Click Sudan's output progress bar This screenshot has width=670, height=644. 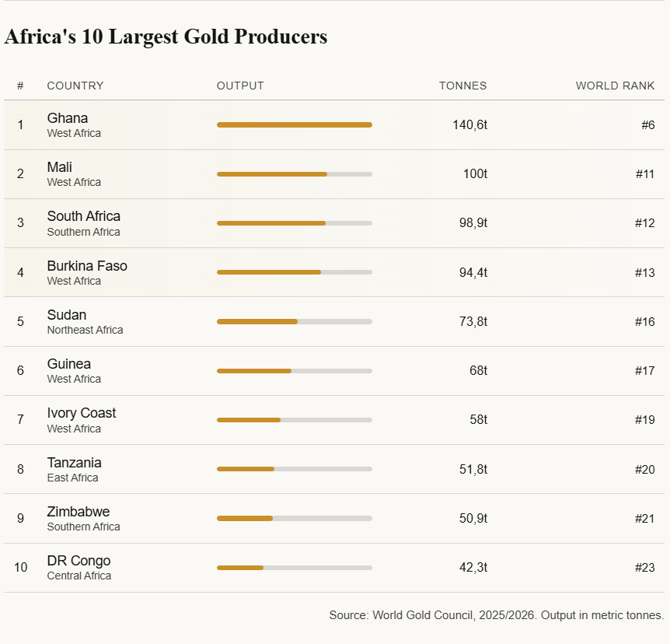click(x=294, y=321)
